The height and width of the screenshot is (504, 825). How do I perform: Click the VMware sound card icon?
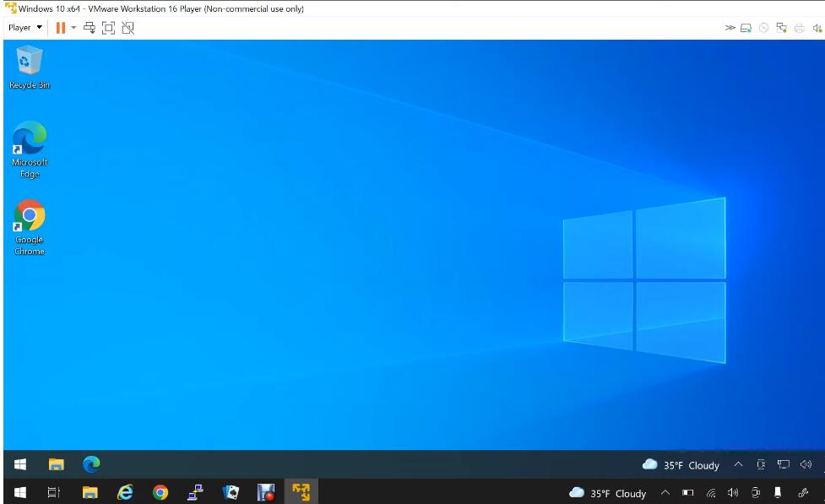tap(817, 28)
